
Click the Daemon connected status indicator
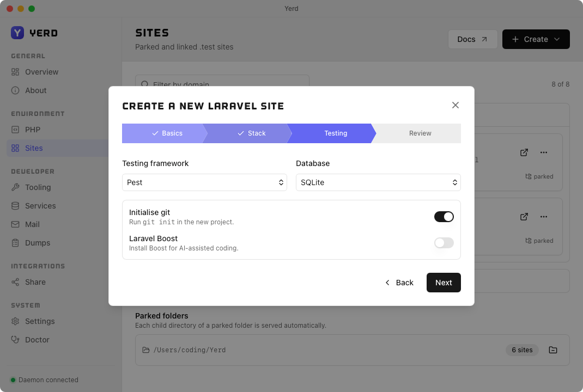coord(45,379)
